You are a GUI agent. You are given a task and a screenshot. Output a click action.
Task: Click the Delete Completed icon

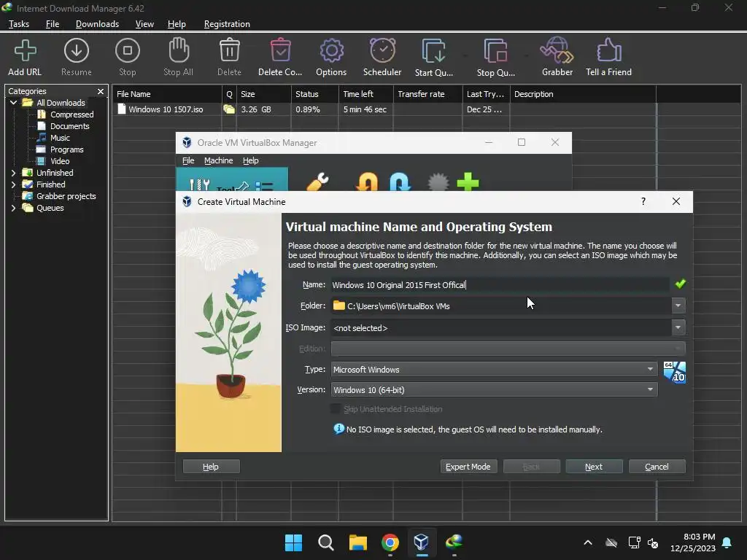280,50
